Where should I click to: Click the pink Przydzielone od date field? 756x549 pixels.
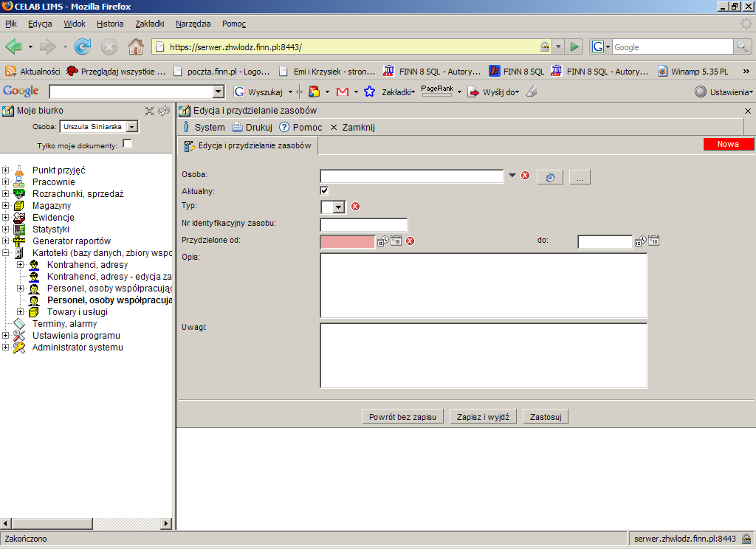click(x=347, y=241)
